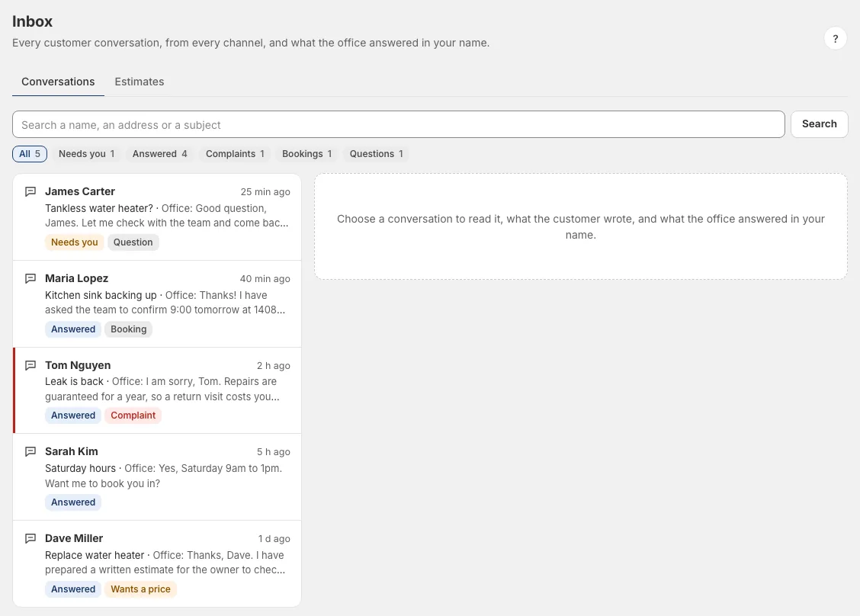Screen dimensions: 860x616
Task: Click the 40 min ago timestamp
Action: pos(265,279)
